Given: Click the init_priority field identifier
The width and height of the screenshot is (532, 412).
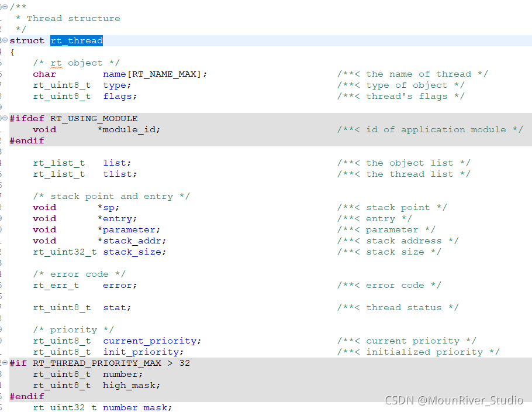Looking at the screenshot, I should (141, 352).
